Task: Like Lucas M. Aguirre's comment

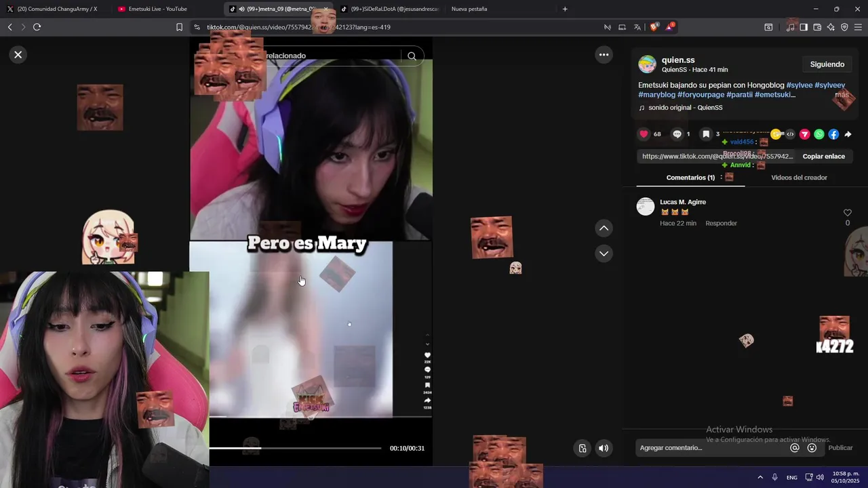Action: click(847, 213)
